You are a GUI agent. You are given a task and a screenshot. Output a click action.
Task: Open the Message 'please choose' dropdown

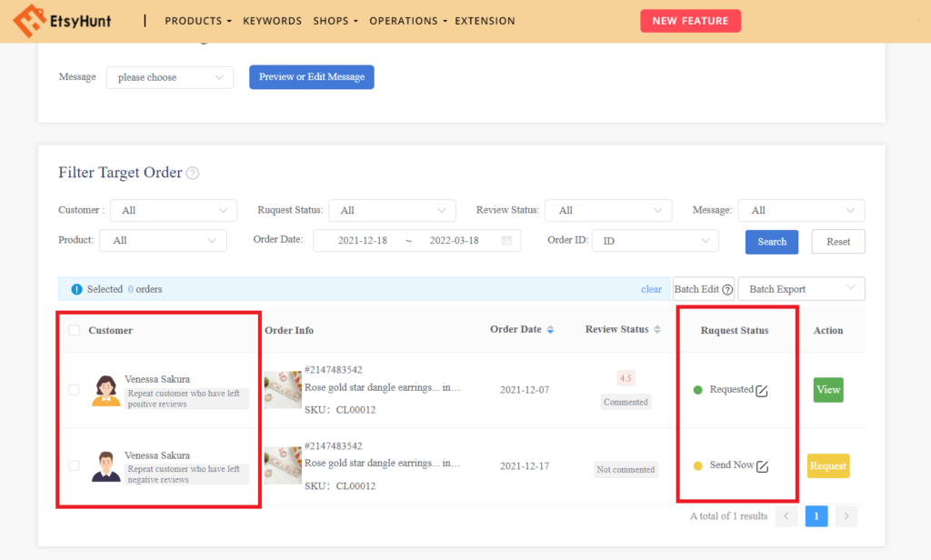169,76
